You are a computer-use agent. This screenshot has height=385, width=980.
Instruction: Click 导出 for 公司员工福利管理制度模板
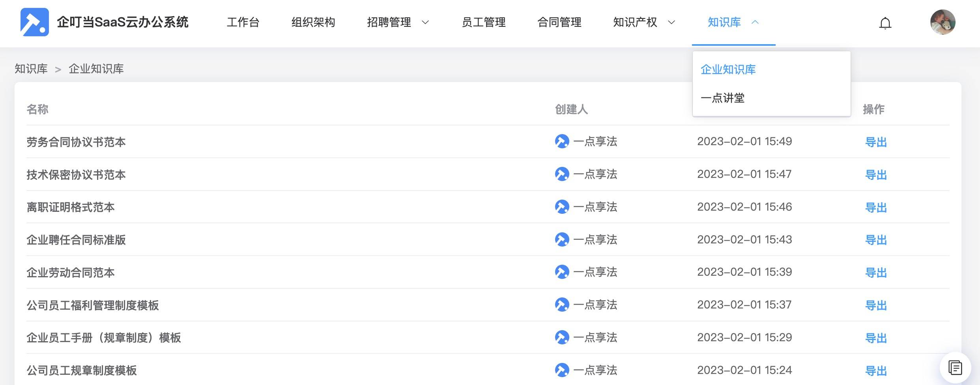click(x=876, y=305)
